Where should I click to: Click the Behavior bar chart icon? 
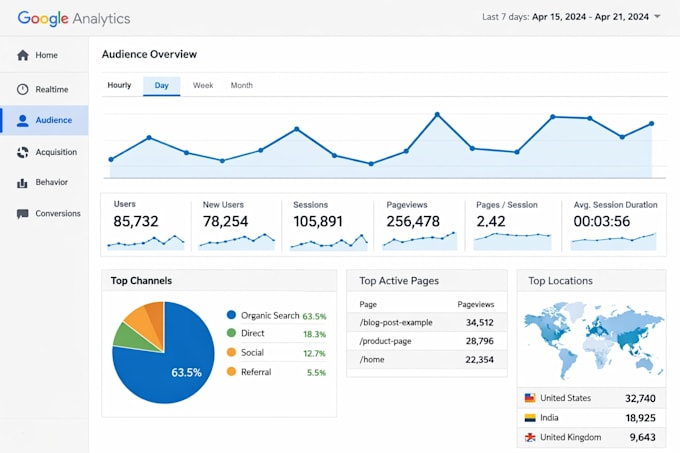pyautogui.click(x=22, y=183)
